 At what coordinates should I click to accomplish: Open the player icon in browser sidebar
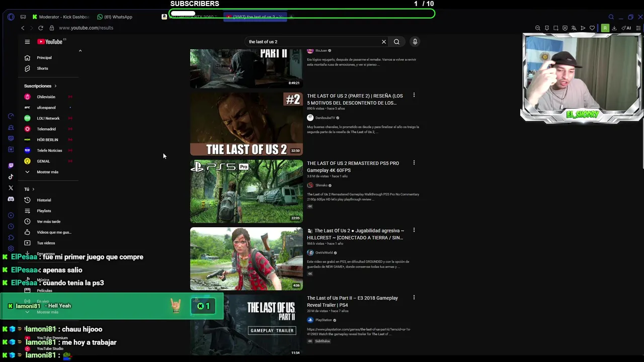11,215
